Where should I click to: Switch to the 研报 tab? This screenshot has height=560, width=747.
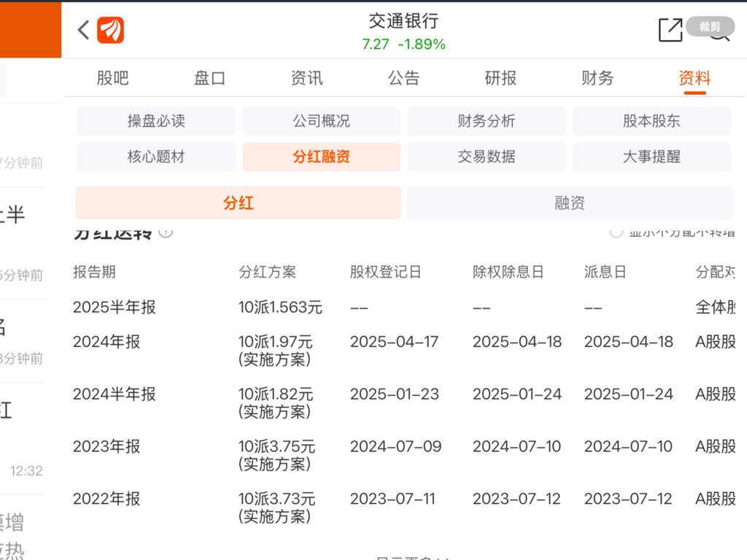[500, 78]
